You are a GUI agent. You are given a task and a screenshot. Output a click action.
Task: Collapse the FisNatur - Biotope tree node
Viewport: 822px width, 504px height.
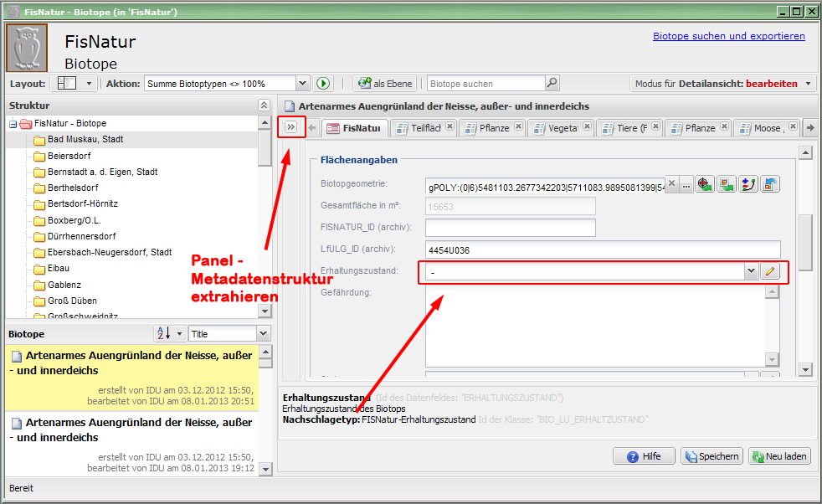pyautogui.click(x=13, y=124)
